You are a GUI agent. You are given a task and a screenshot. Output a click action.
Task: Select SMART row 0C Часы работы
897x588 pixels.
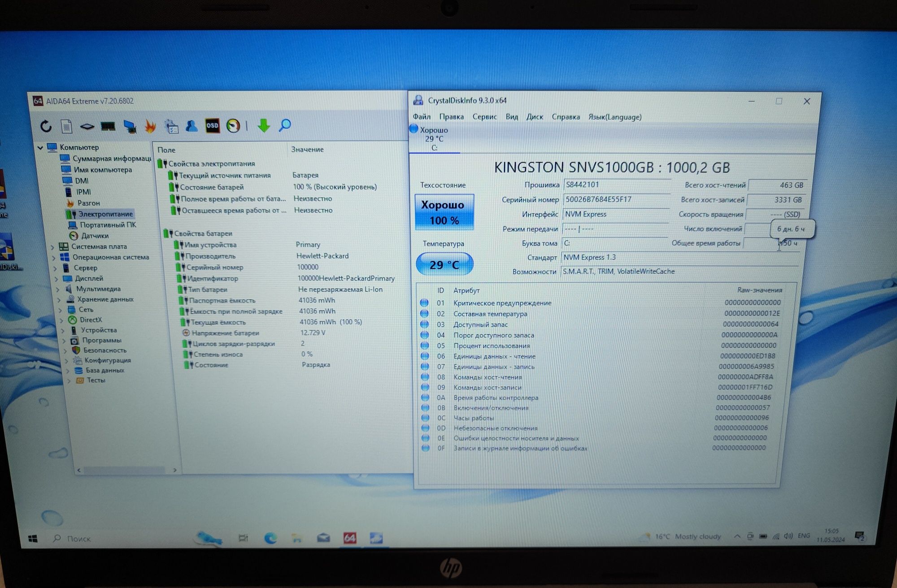click(596, 418)
